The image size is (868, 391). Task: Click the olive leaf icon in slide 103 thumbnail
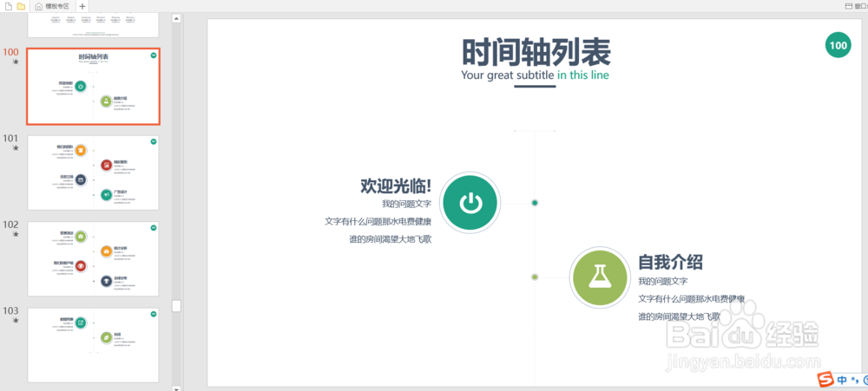coord(106,336)
